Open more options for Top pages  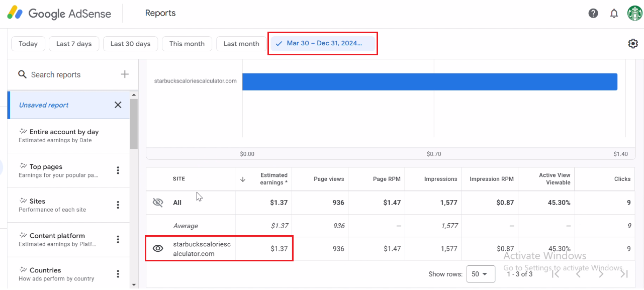pos(118,170)
